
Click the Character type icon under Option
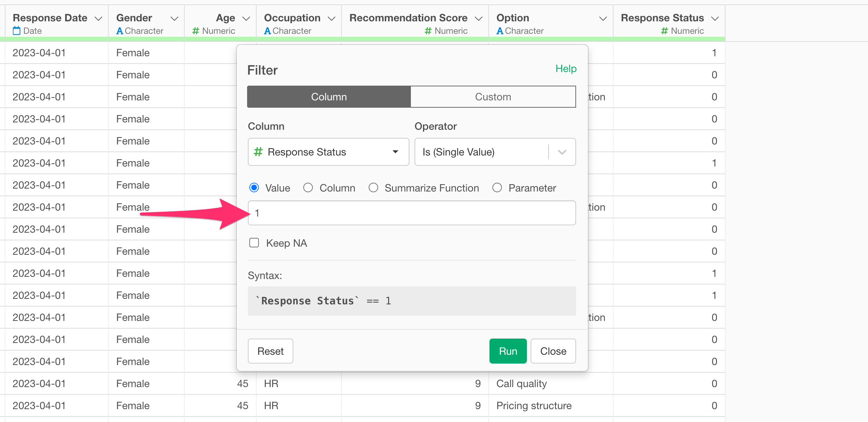500,31
